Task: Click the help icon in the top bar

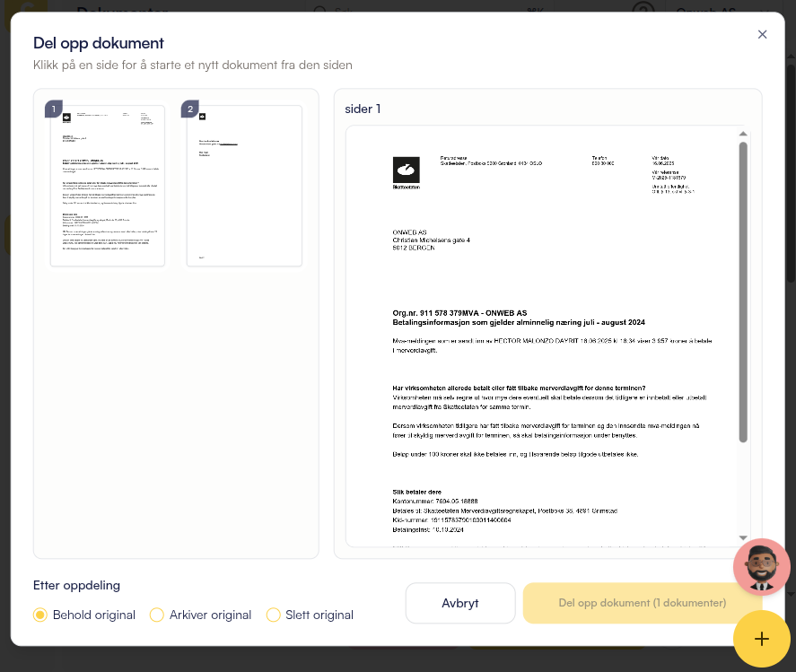Action: (642, 11)
